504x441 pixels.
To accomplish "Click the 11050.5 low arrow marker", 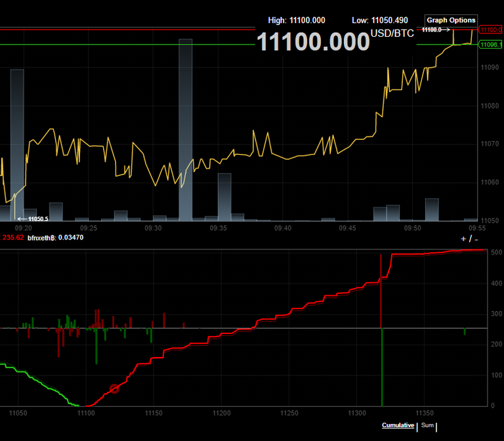I will (x=35, y=219).
